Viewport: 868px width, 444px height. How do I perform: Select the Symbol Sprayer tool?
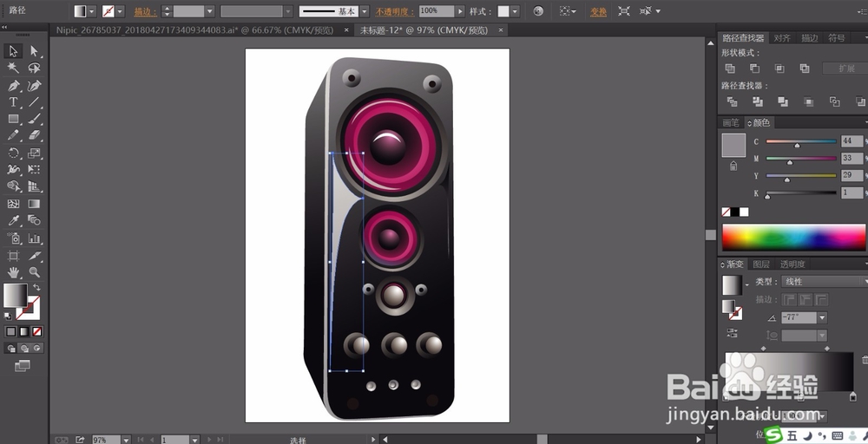pyautogui.click(x=13, y=238)
